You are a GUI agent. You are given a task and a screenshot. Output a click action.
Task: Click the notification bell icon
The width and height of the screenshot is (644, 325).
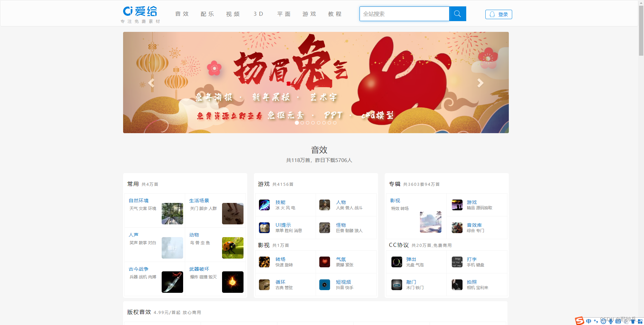492,14
